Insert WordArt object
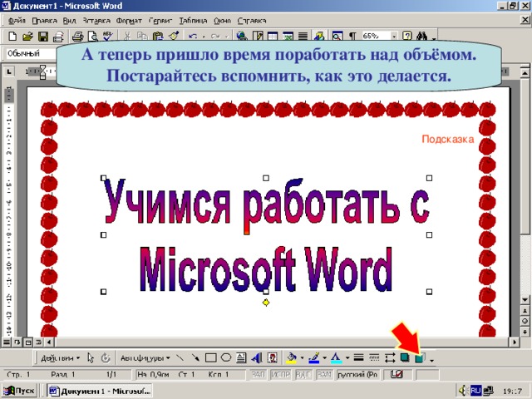The height and width of the screenshot is (399, 532). click(257, 357)
